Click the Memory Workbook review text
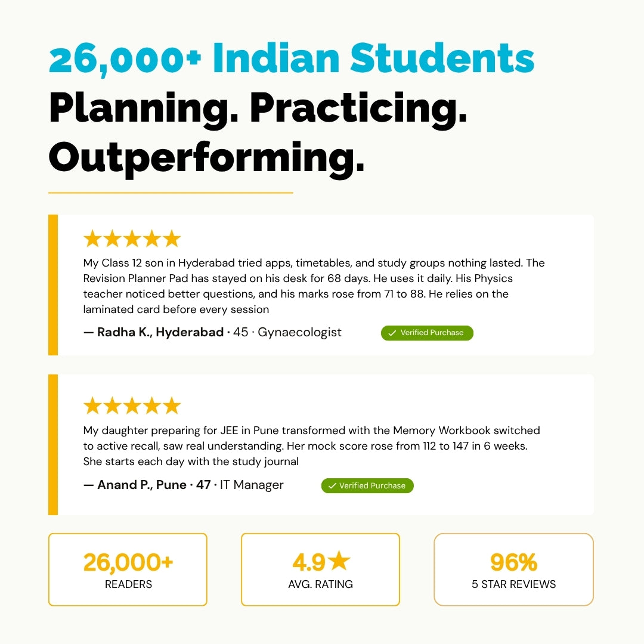Viewport: 644px width, 644px height. [x=311, y=445]
